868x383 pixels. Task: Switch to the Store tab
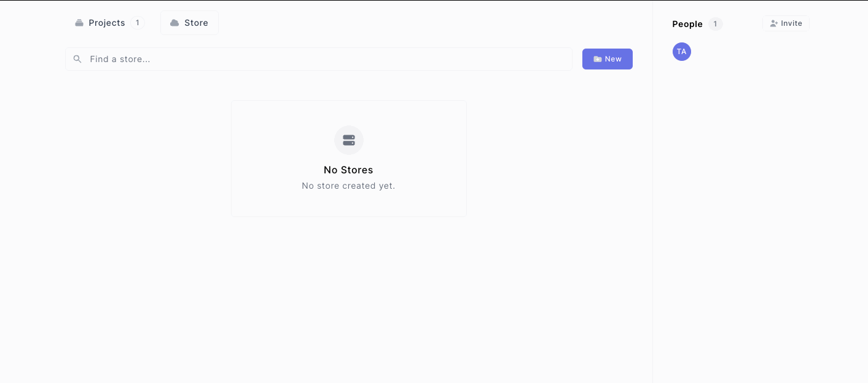pyautogui.click(x=189, y=23)
